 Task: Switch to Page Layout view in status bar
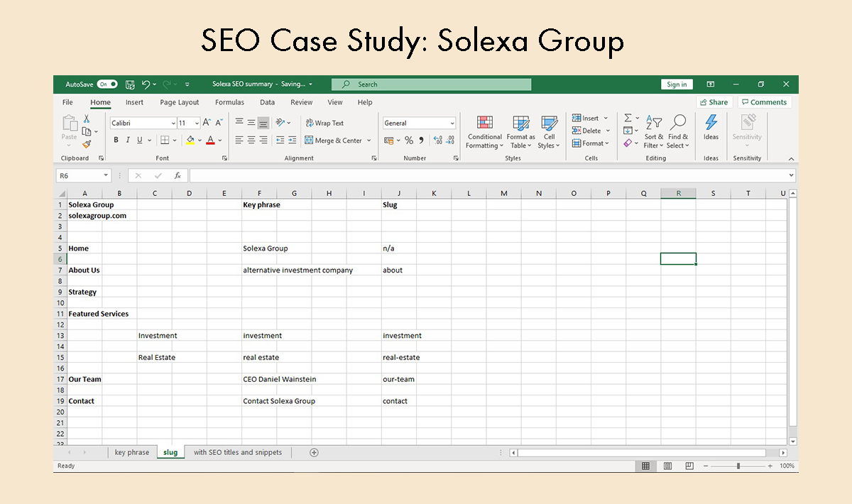coord(667,466)
